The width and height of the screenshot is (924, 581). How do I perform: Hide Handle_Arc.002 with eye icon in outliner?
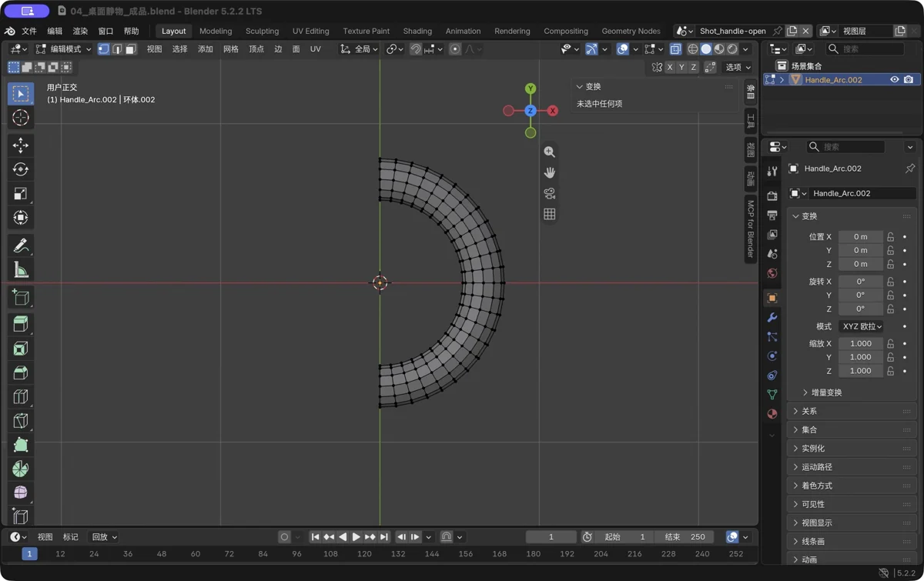895,80
